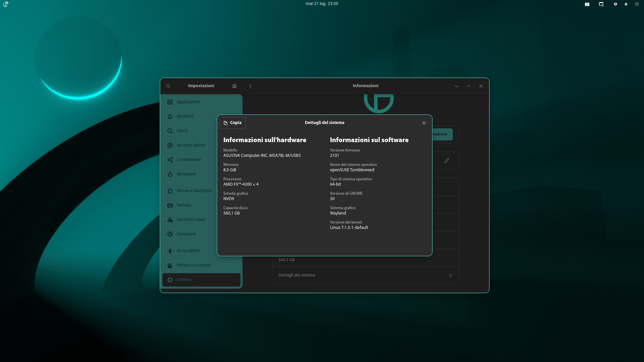Image resolution: width=644 pixels, height=362 pixels.
Task: Maximize the Impostazioni window with up chevron
Action: (469, 86)
